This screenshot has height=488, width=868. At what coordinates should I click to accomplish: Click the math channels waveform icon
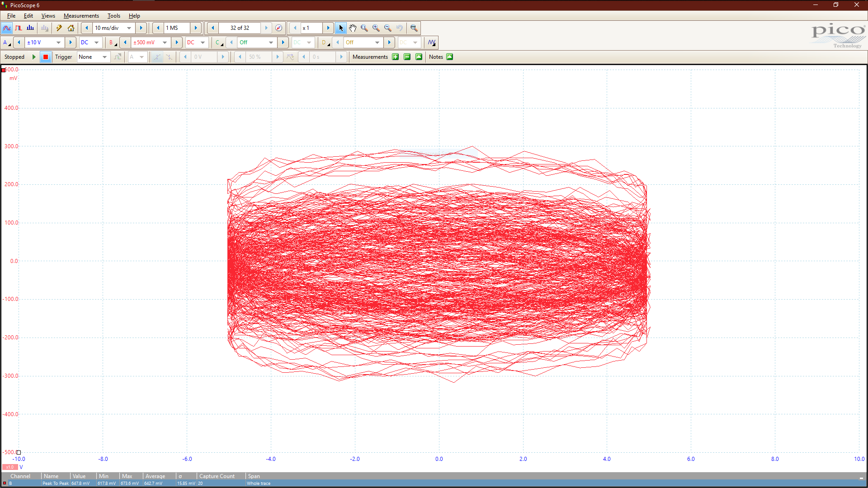[432, 42]
